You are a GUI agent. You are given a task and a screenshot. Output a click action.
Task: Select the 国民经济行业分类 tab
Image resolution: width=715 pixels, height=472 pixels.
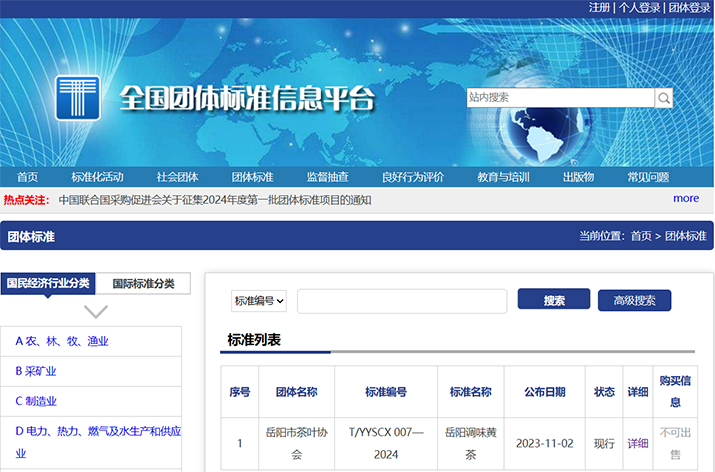48,283
